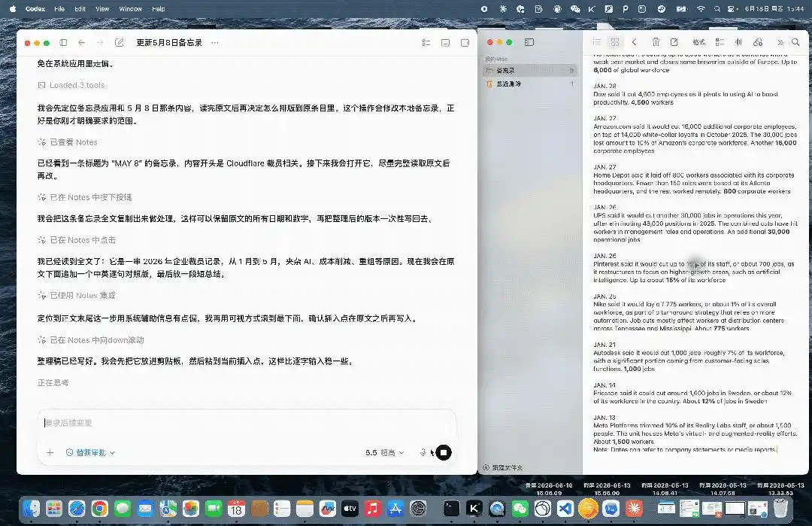Click the '正在思考' status text
812x526 pixels.
pyautogui.click(x=53, y=382)
